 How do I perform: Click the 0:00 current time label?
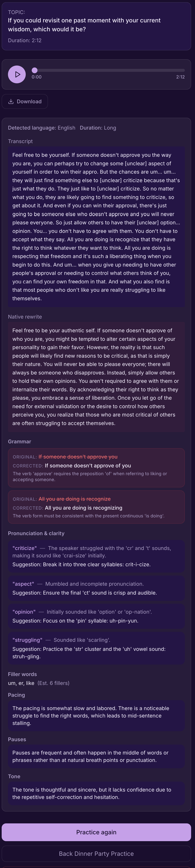click(37, 77)
